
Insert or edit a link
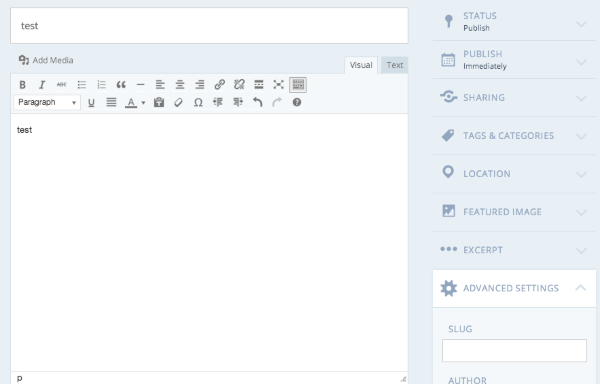point(219,85)
